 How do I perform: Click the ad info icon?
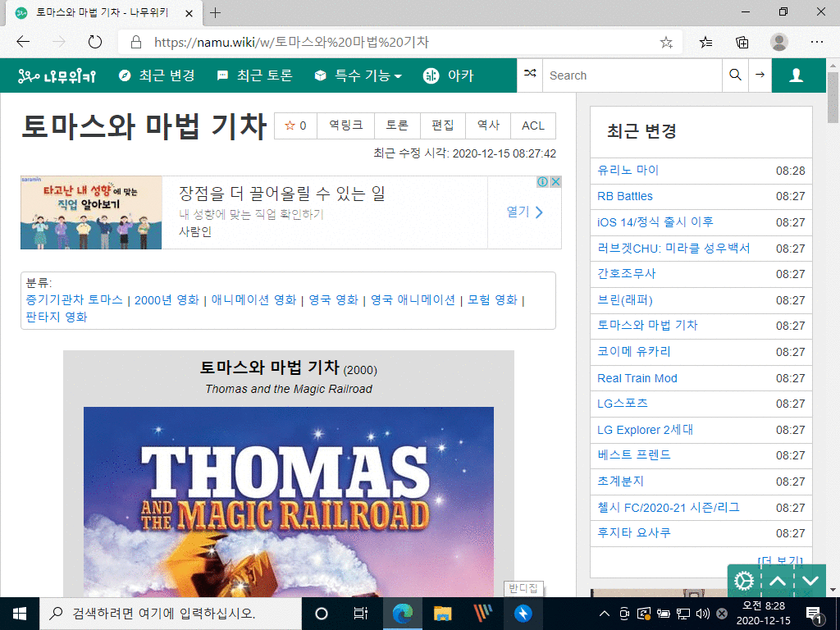[x=543, y=181]
